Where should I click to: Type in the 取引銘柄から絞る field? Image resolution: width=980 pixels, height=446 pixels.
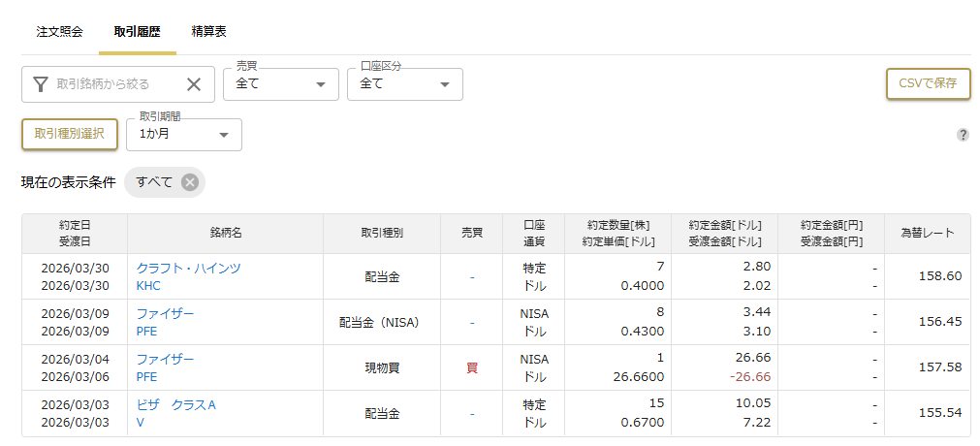point(114,84)
